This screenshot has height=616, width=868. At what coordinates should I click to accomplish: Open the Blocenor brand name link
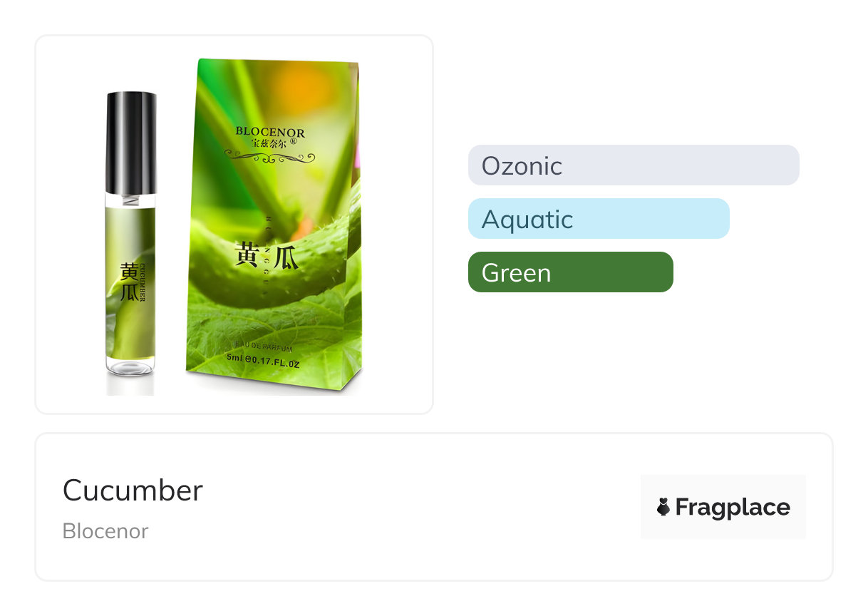[x=105, y=531]
